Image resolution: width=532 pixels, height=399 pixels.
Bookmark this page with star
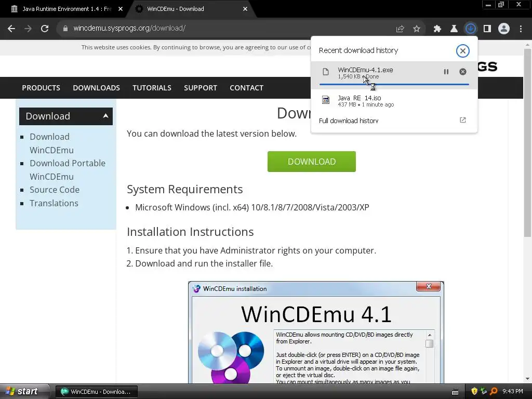[417, 29]
